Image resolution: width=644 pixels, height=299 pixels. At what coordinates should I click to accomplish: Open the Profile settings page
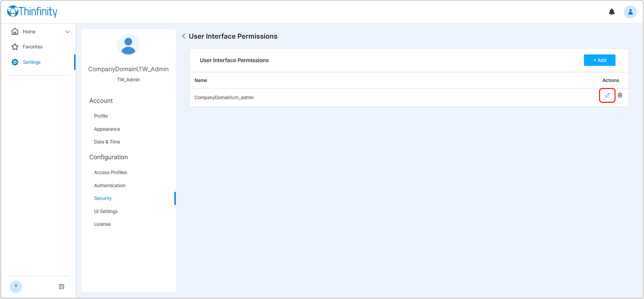pyautogui.click(x=101, y=116)
